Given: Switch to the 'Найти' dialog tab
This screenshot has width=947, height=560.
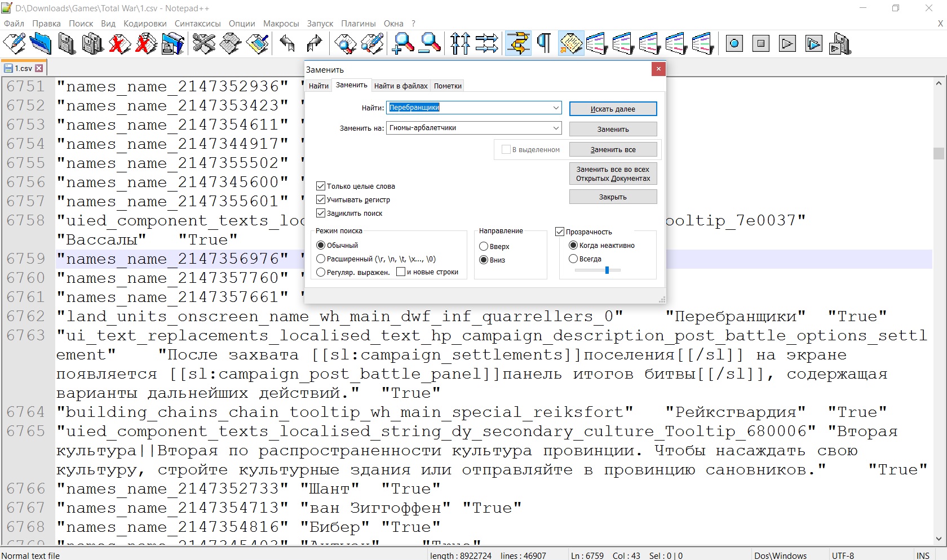Looking at the screenshot, I should click(318, 86).
